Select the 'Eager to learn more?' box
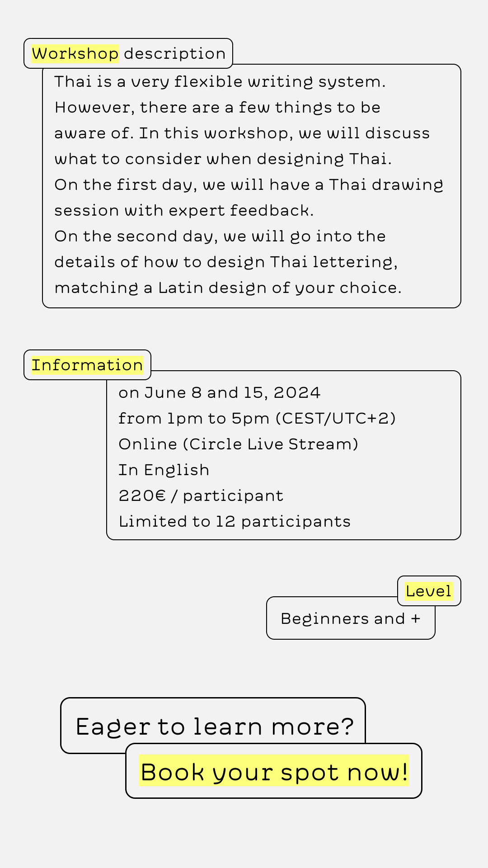 tap(213, 725)
